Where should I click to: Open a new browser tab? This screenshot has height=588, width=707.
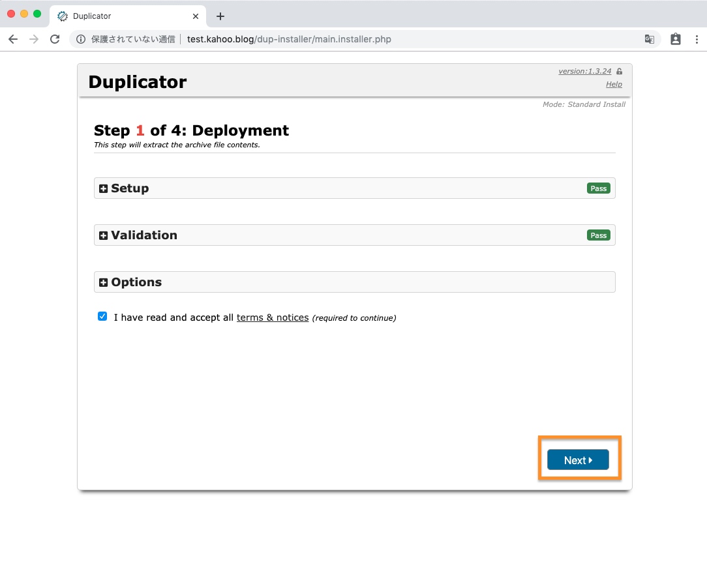point(220,16)
